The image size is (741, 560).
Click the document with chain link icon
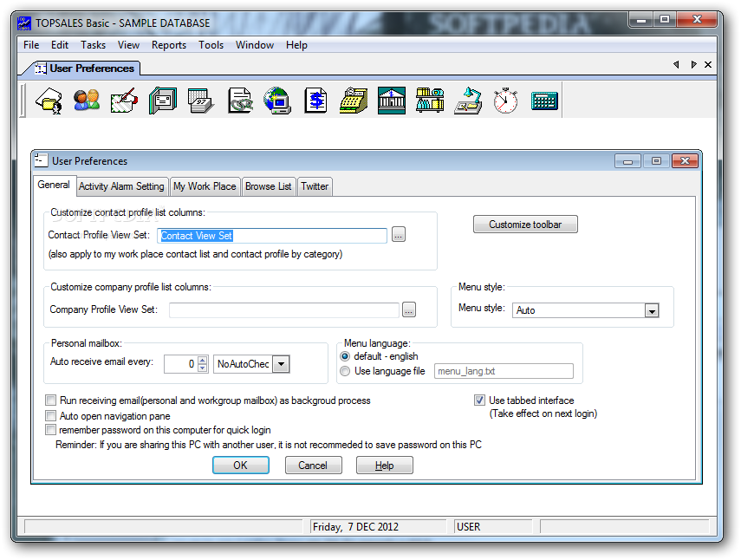point(239,101)
